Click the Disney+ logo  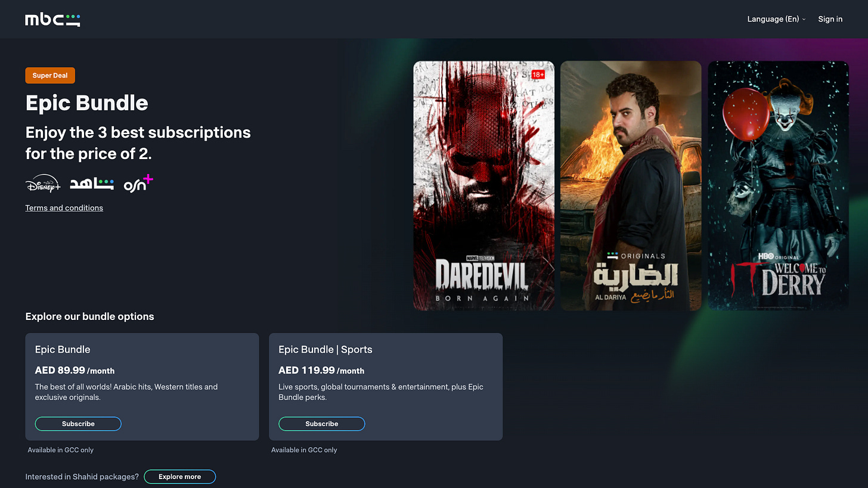pyautogui.click(x=43, y=184)
